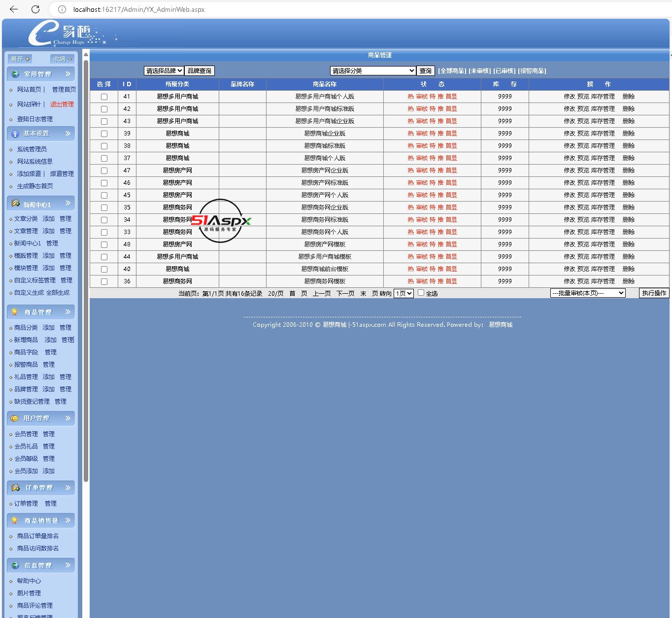The width and height of the screenshot is (672, 618).
Task: Click the 品牌查询 button
Action: tap(200, 71)
